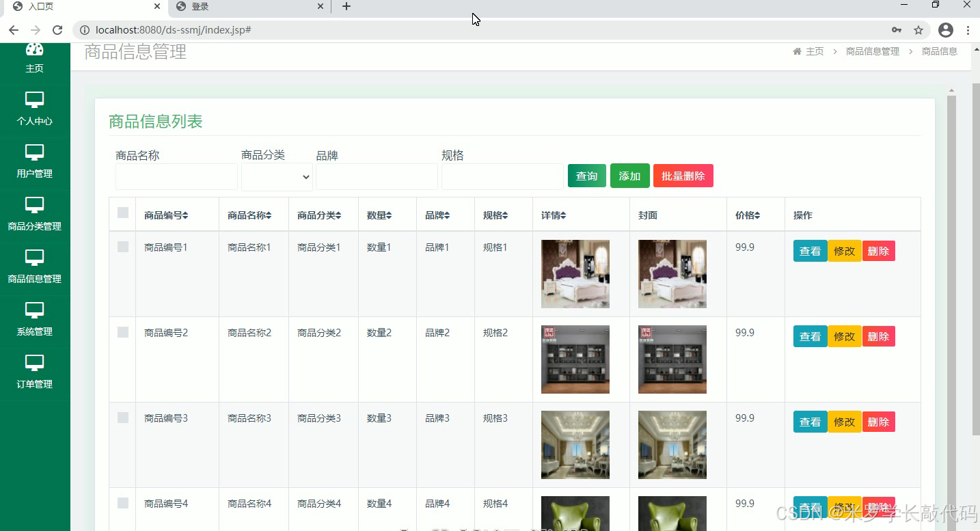Click the home icon in the breadcrumb
Image resolution: width=980 pixels, height=531 pixels.
(796, 51)
